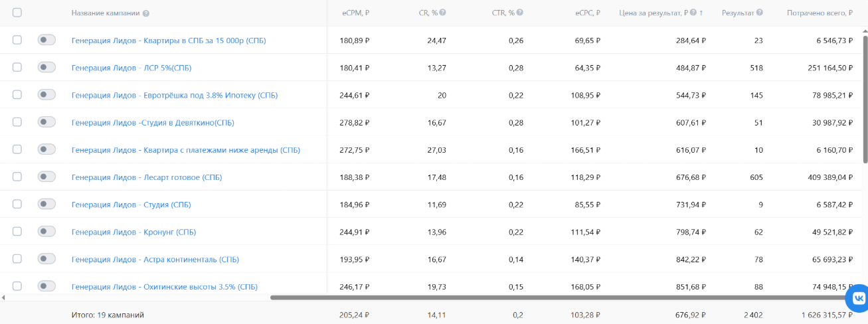The image size is (868, 324).
Task: Sort by Потрачено всего, ₽ column header
Action: (x=820, y=13)
